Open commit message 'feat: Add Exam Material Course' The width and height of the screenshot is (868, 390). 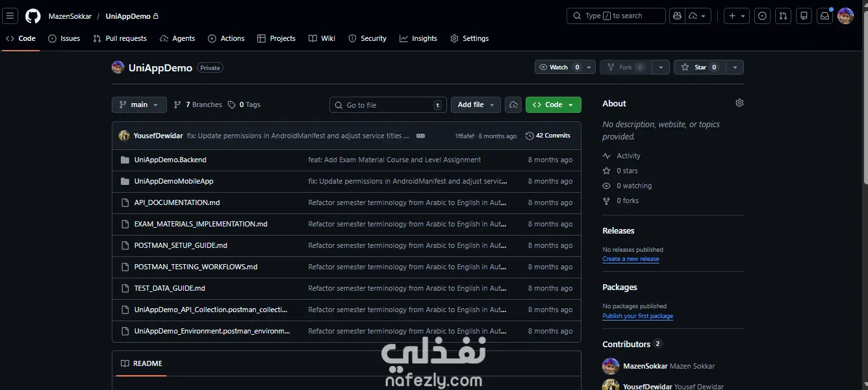pyautogui.click(x=394, y=160)
